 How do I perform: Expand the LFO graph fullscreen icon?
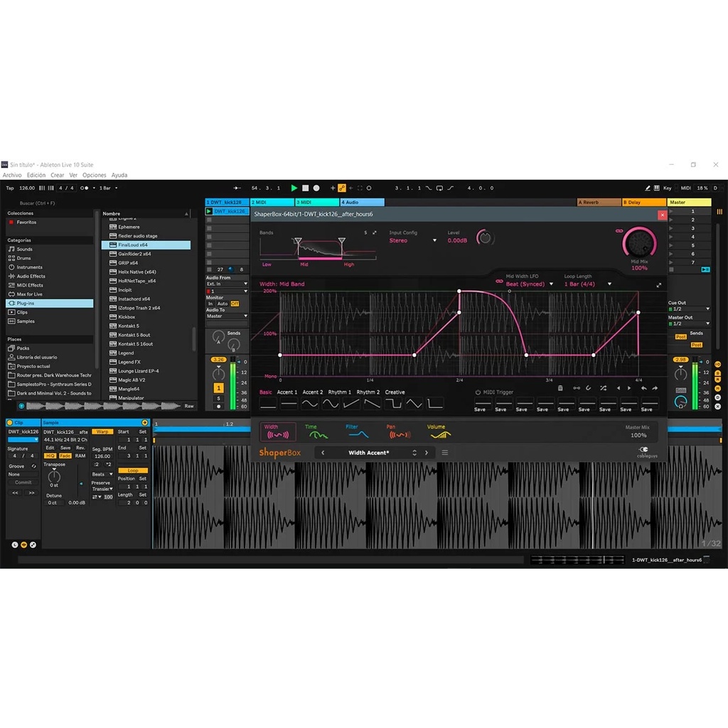pos(659,285)
